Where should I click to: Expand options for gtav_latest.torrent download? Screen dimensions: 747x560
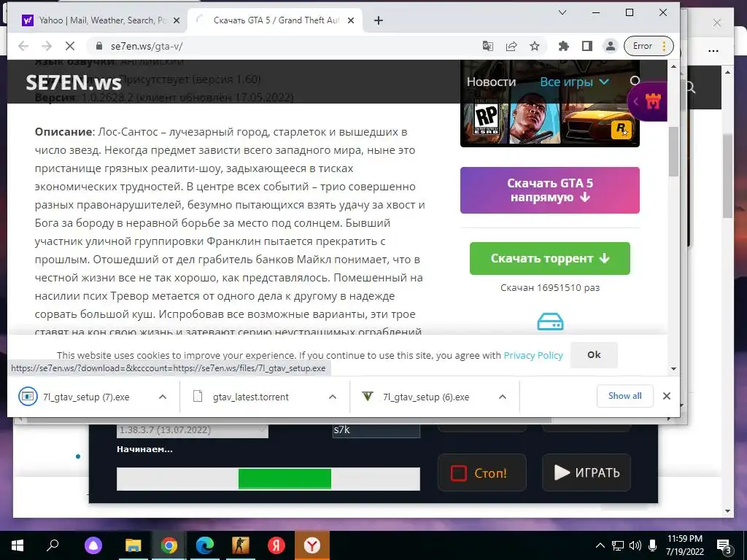(333, 397)
